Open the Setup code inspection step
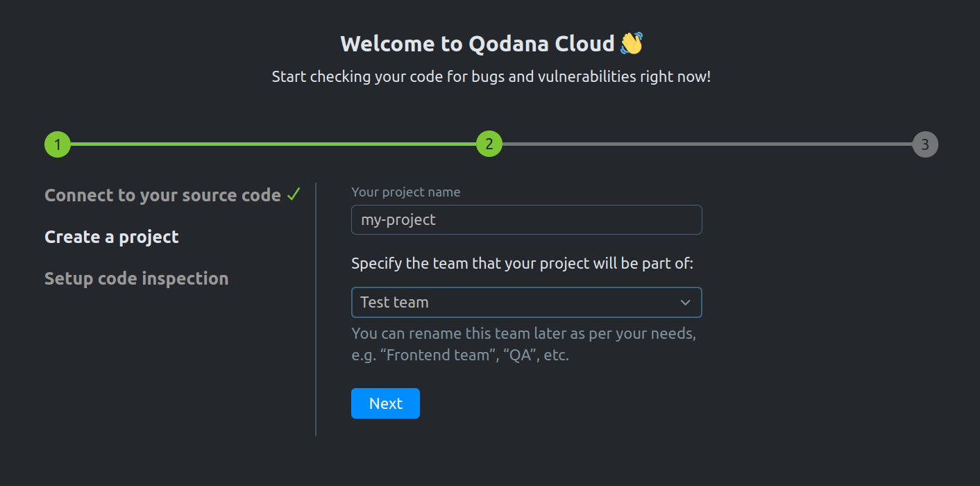980x486 pixels. pyautogui.click(x=136, y=278)
